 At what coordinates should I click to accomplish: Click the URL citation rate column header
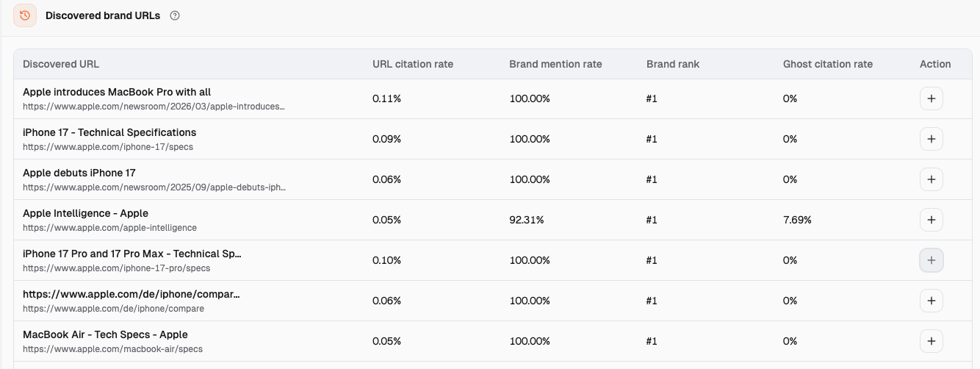(413, 64)
